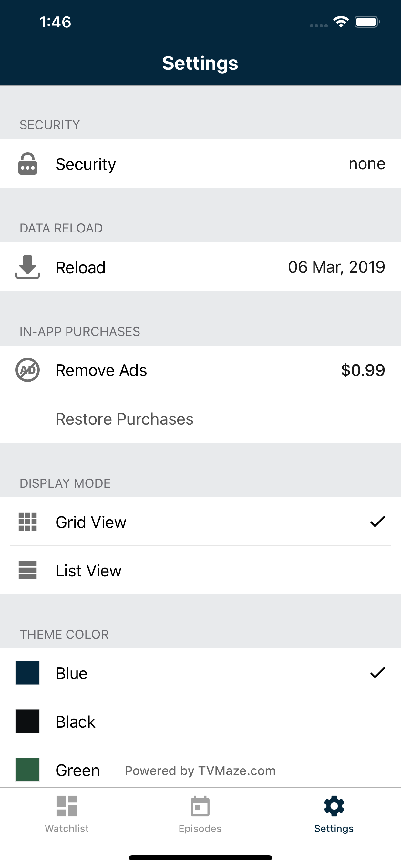The height and width of the screenshot is (868, 401).
Task: Tap the Security padlock icon
Action: tap(28, 164)
